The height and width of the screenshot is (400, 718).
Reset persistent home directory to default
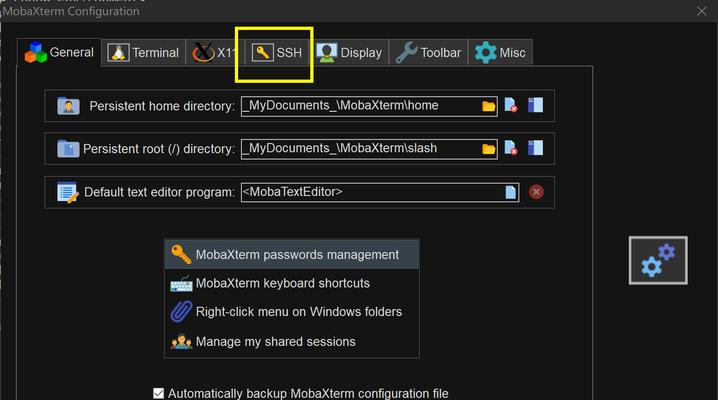point(511,105)
